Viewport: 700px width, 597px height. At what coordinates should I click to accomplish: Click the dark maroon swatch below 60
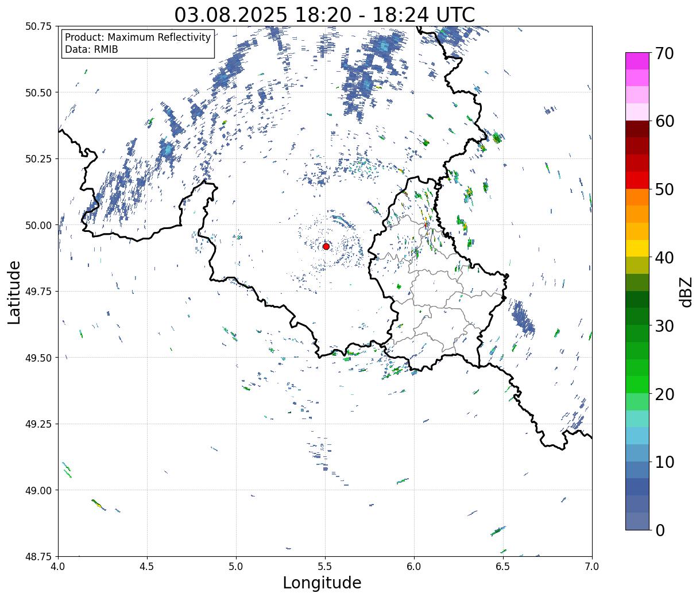coord(637,129)
